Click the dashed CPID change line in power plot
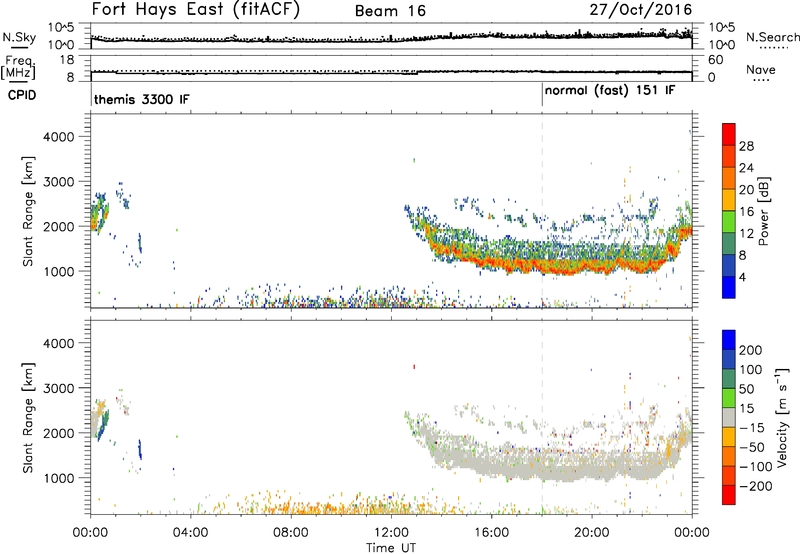Image resolution: width=800 pixels, height=554 pixels. tap(542, 211)
